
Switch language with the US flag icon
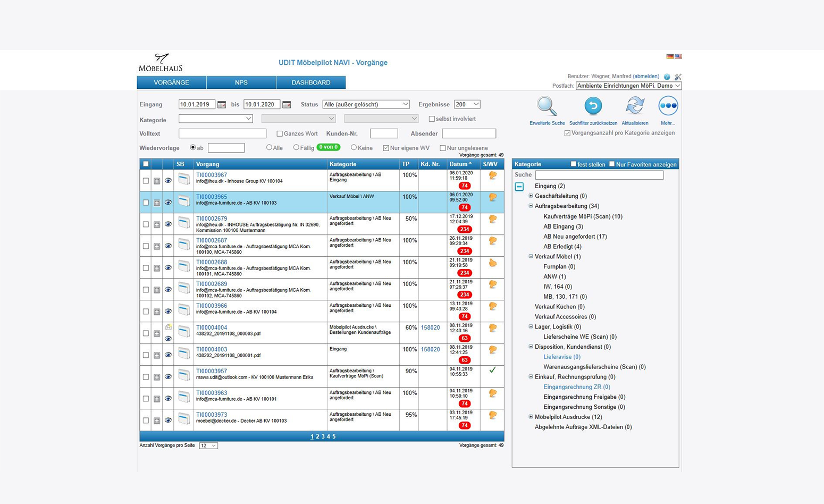[x=678, y=56]
